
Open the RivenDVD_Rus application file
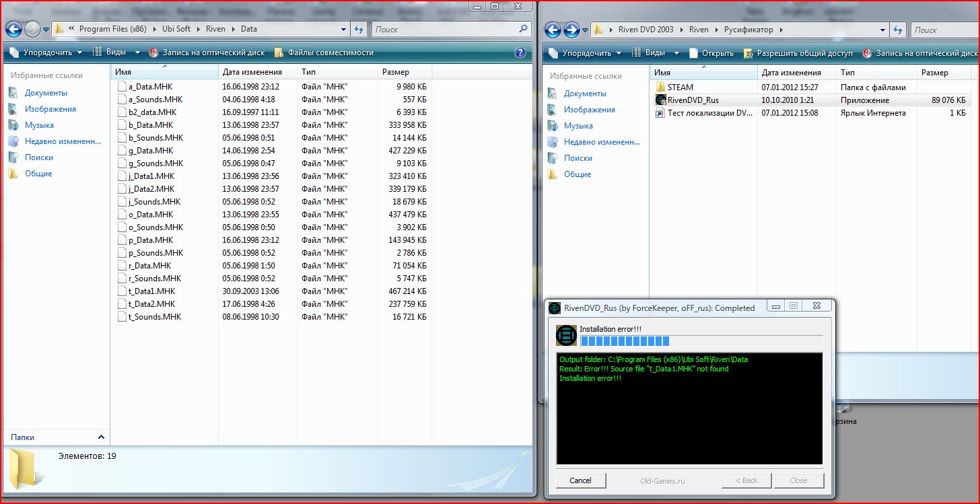pos(693,100)
